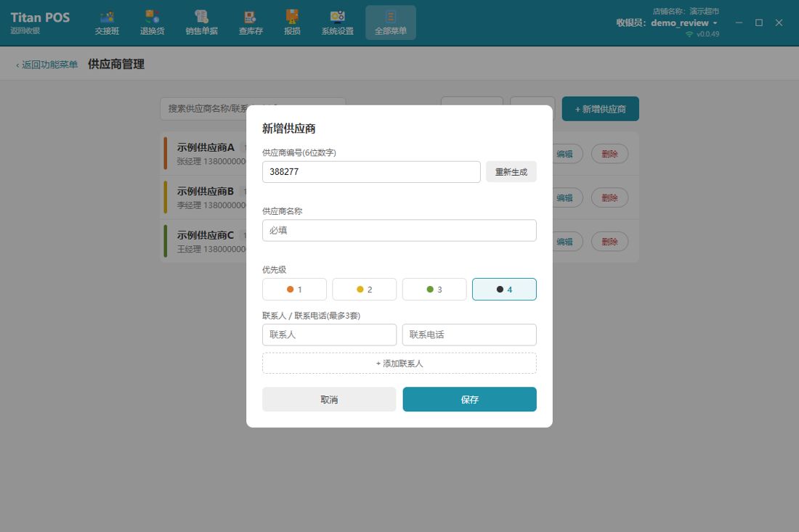Edit 示例供应商B with 编辑 button
This screenshot has height=532, width=799.
[x=564, y=197]
